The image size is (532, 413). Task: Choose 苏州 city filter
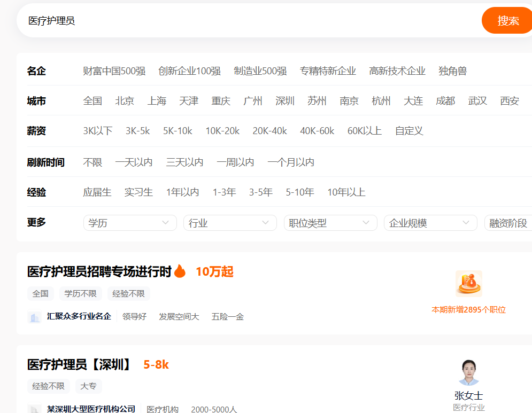(317, 100)
